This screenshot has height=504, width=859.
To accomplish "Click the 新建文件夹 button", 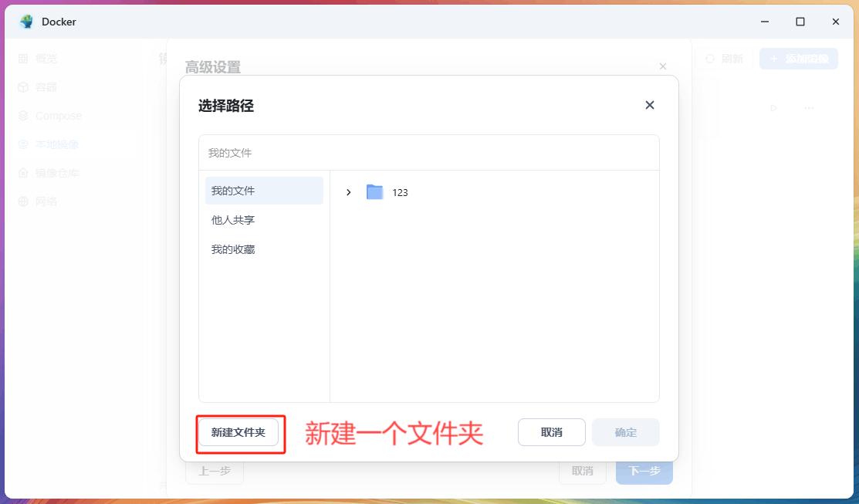I will [238, 432].
